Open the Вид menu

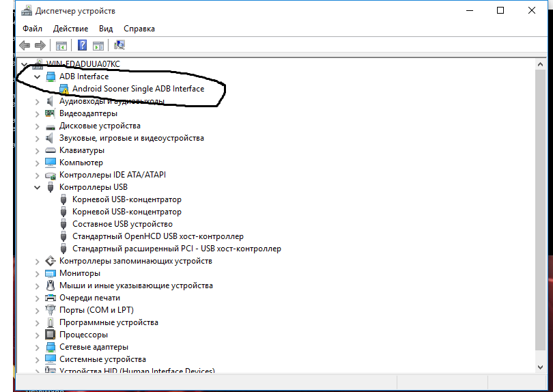[106, 29]
